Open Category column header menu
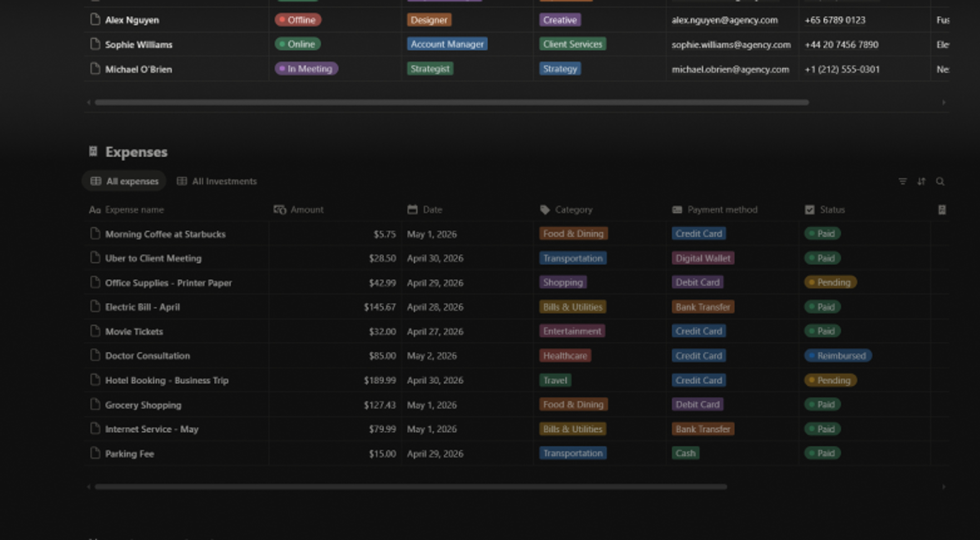980x540 pixels. (566, 210)
